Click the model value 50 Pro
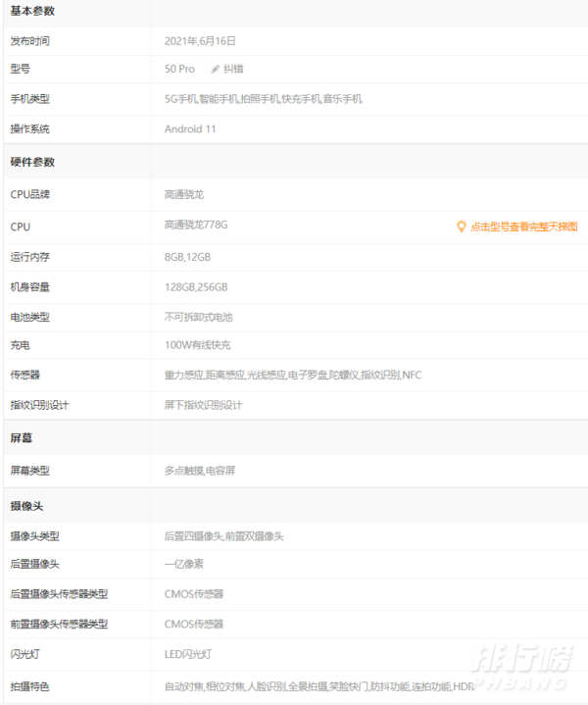588x705 pixels. pyautogui.click(x=179, y=69)
